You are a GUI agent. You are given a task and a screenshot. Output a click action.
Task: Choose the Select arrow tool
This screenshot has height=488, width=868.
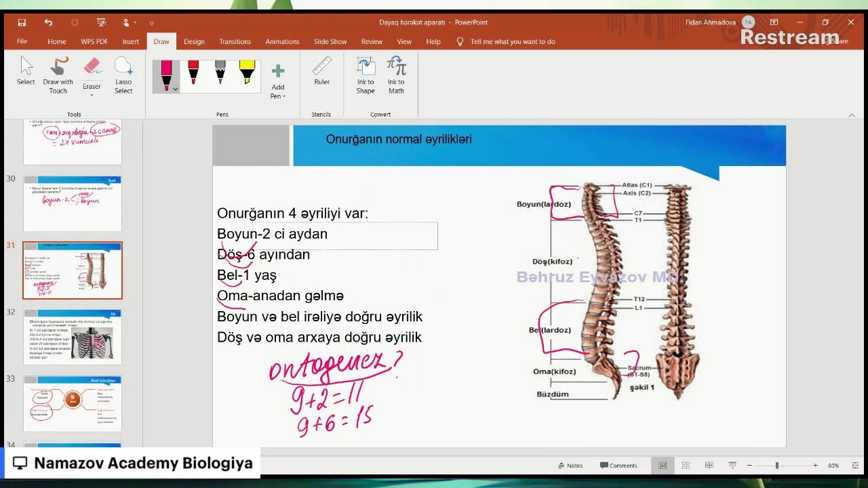(x=26, y=71)
